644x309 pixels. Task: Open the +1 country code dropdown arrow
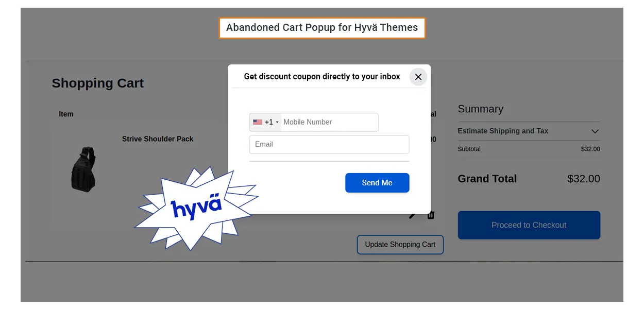[277, 123]
